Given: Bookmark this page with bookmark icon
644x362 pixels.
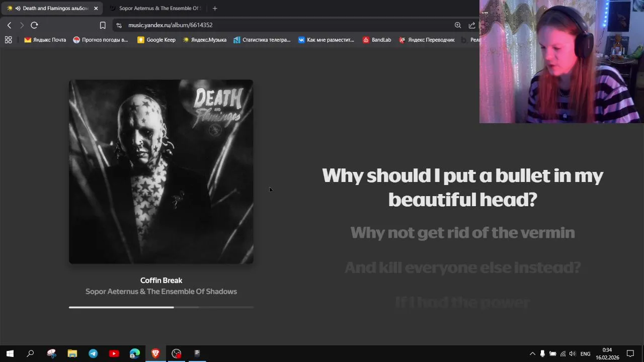Looking at the screenshot, I should (x=103, y=25).
